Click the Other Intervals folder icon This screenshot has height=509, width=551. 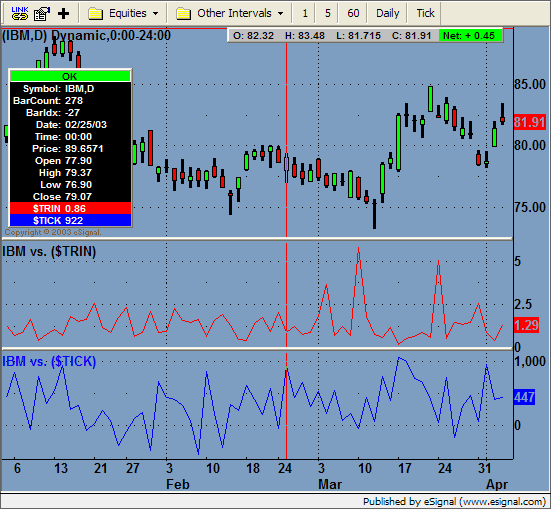click(183, 14)
